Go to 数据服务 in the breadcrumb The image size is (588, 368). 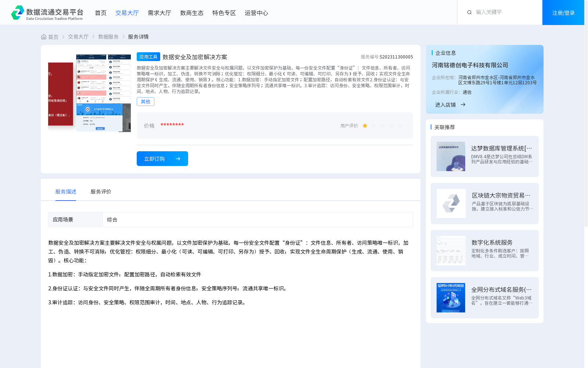[x=108, y=37]
